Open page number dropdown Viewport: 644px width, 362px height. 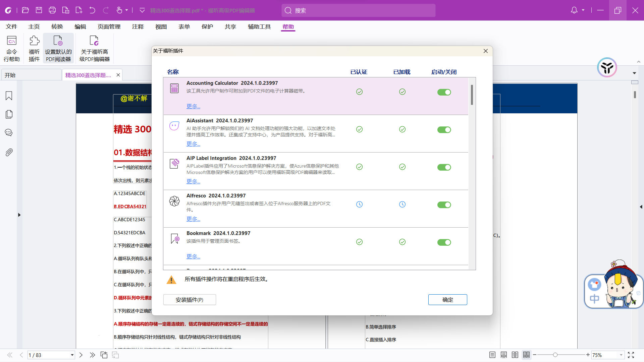[72, 355]
